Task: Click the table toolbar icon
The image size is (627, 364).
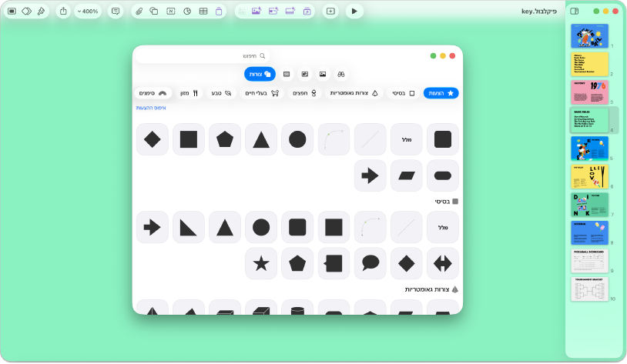Action: [x=203, y=12]
